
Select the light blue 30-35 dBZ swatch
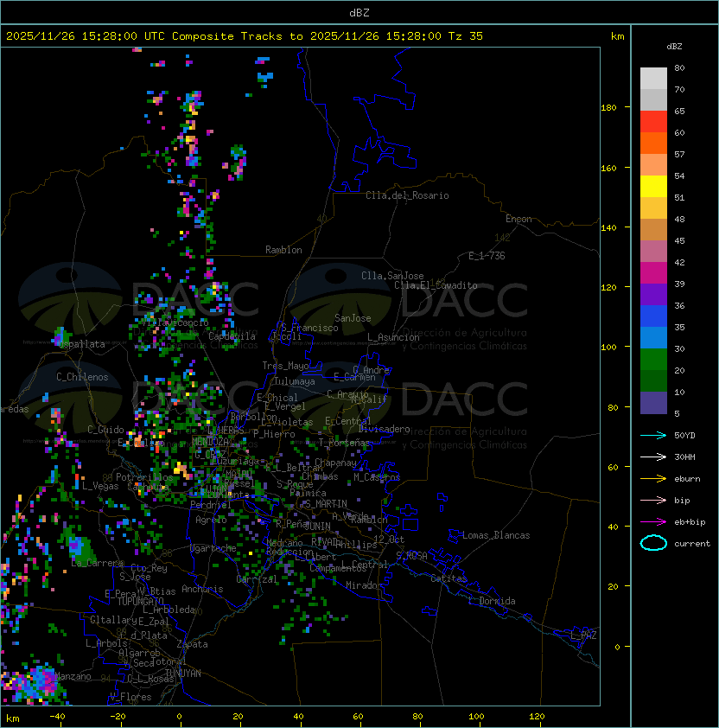(x=653, y=337)
